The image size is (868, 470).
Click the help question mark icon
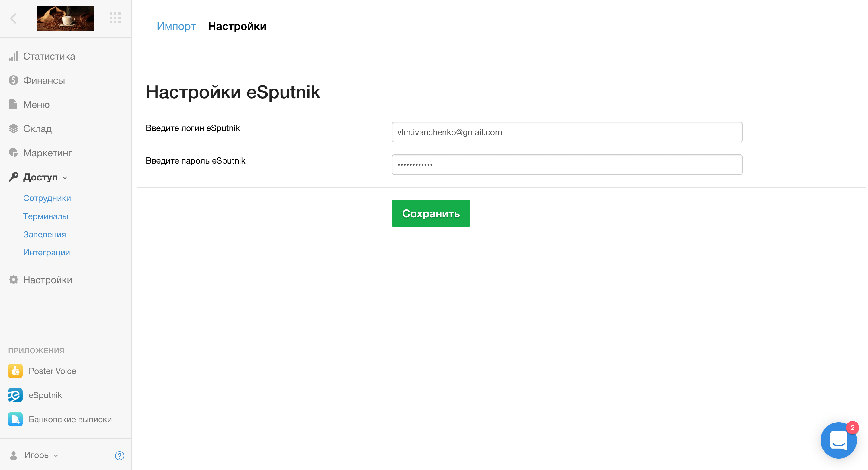click(x=120, y=455)
